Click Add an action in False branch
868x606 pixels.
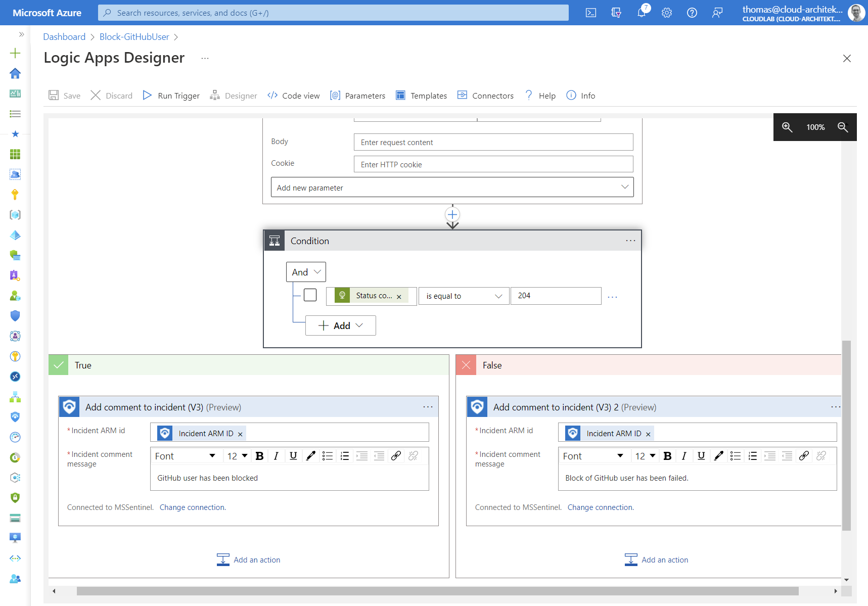click(656, 560)
